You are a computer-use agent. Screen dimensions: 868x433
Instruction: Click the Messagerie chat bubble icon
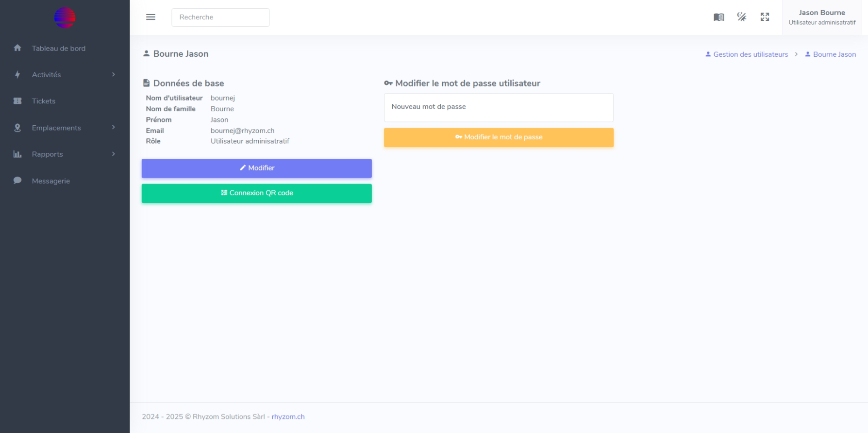[x=17, y=181]
